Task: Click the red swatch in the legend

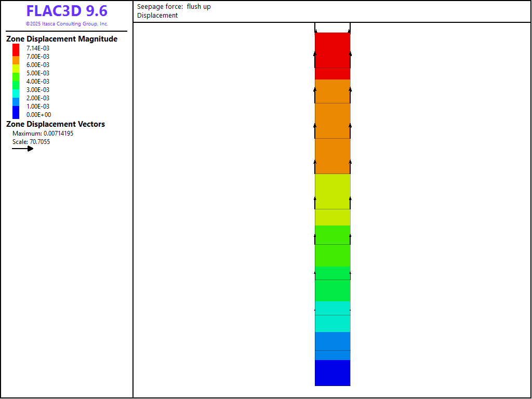Action: pyautogui.click(x=16, y=49)
